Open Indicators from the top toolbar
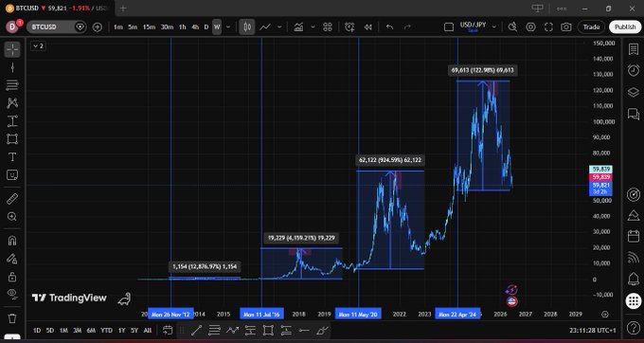Image resolution: width=644 pixels, height=343 pixels. pos(298,27)
